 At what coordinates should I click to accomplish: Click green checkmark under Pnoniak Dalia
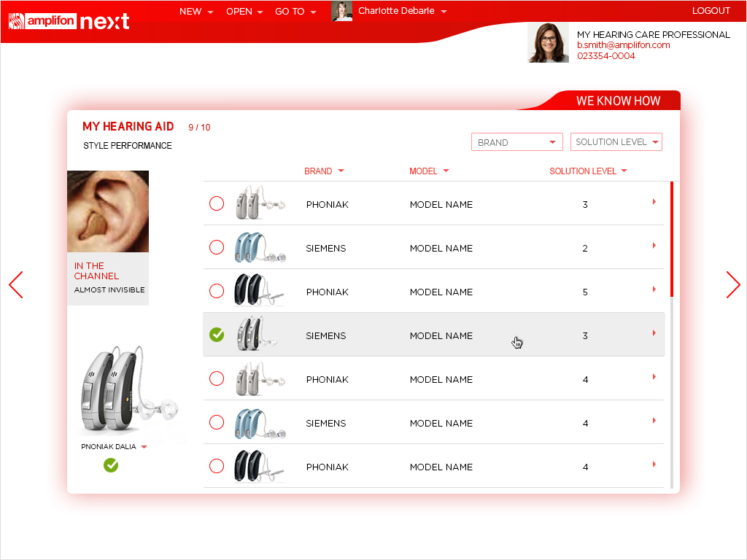[x=111, y=465]
